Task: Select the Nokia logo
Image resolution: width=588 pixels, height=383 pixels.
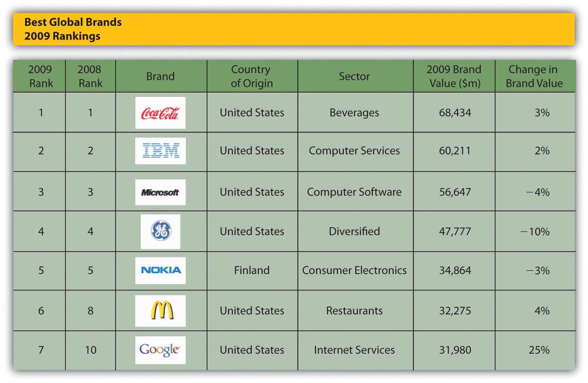Action: coord(161,270)
